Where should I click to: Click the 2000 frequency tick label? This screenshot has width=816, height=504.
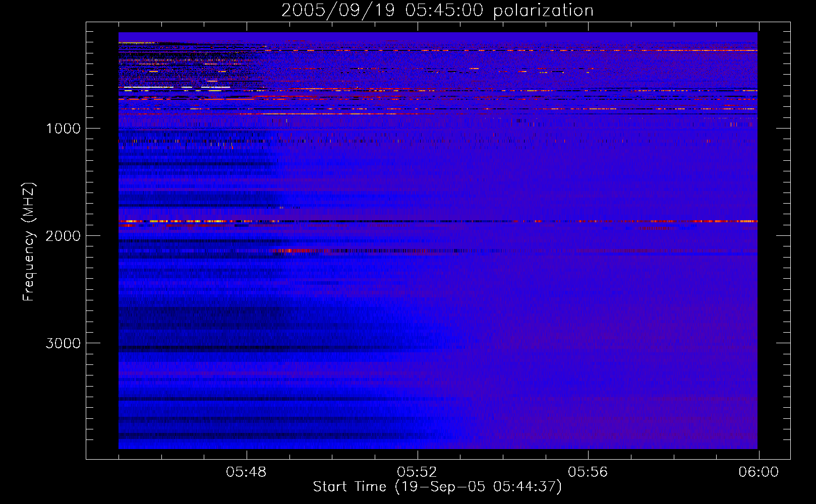tap(63, 236)
